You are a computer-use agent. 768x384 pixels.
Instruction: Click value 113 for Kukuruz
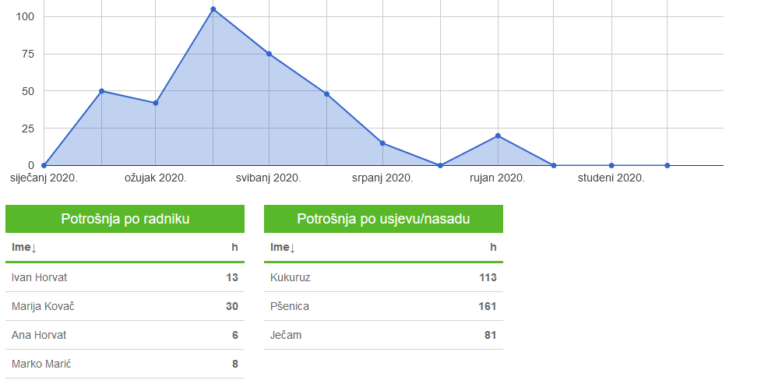coord(488,278)
